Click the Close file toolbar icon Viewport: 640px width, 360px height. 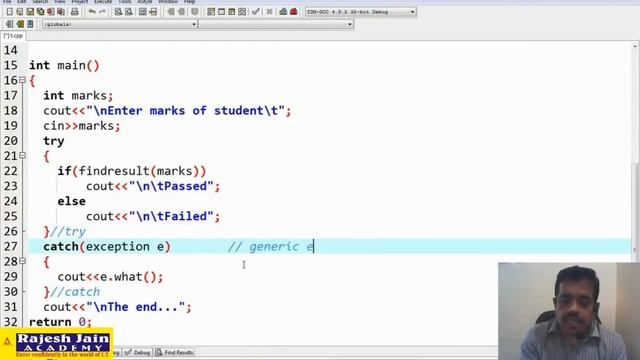(x=51, y=12)
